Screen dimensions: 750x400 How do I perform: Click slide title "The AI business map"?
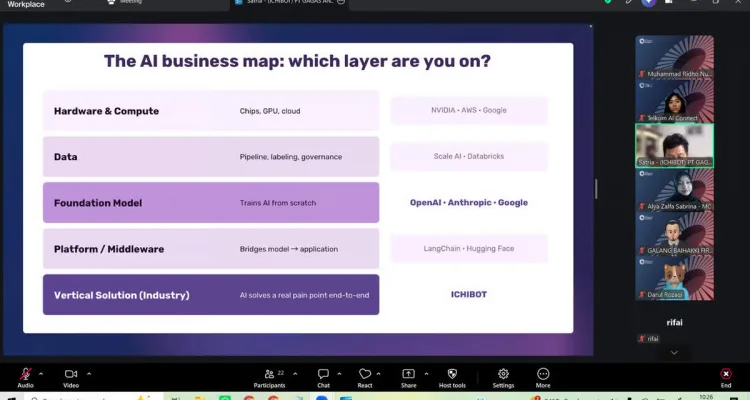tap(297, 61)
